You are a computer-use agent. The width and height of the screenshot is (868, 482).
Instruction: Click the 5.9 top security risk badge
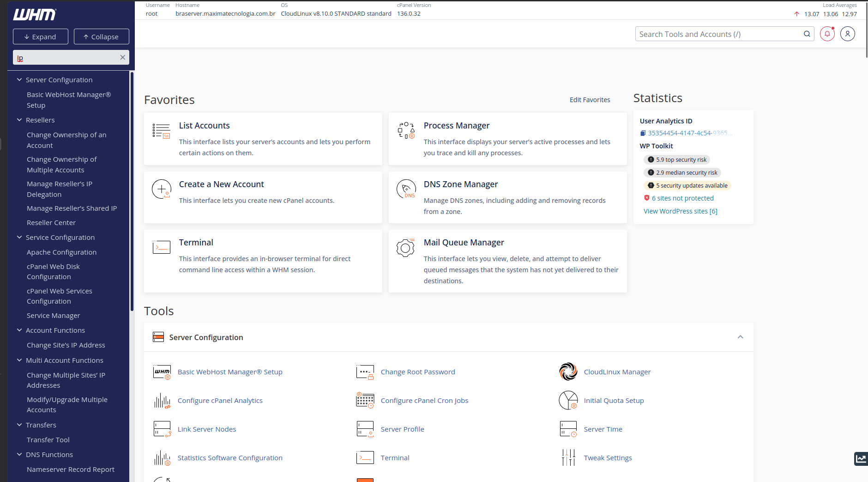(677, 159)
